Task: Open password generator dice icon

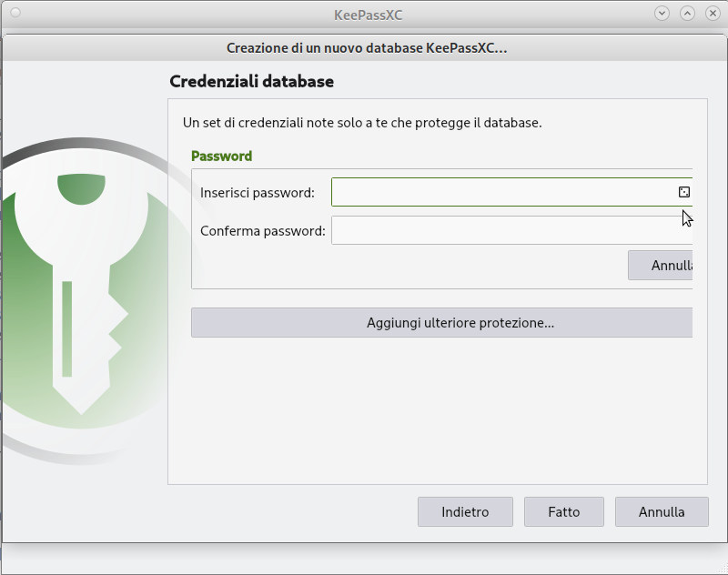Action: (x=684, y=192)
